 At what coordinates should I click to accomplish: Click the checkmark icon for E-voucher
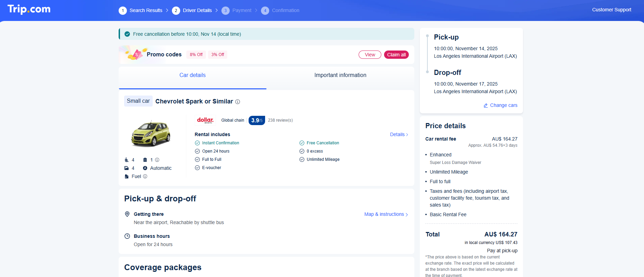(197, 168)
